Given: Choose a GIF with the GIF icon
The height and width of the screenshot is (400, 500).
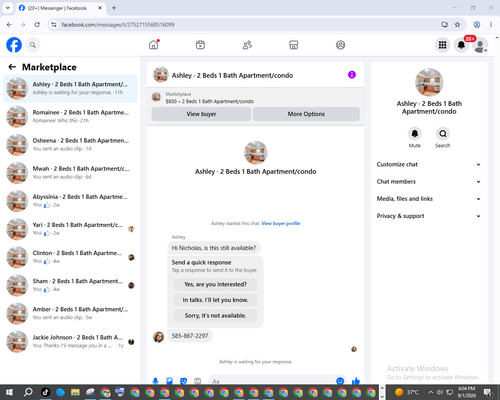Looking at the screenshot, I should (198, 381).
